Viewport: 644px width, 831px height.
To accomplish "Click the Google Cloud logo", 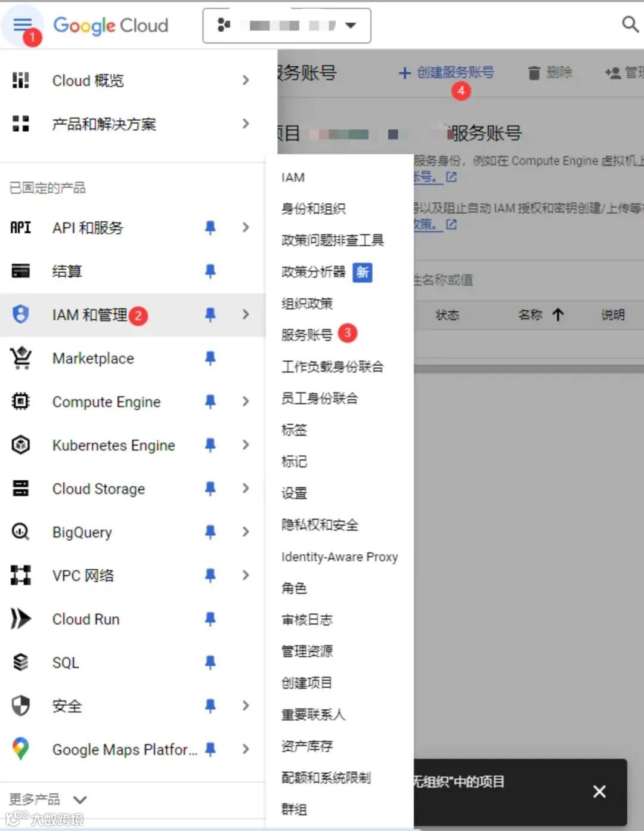I will (x=111, y=25).
